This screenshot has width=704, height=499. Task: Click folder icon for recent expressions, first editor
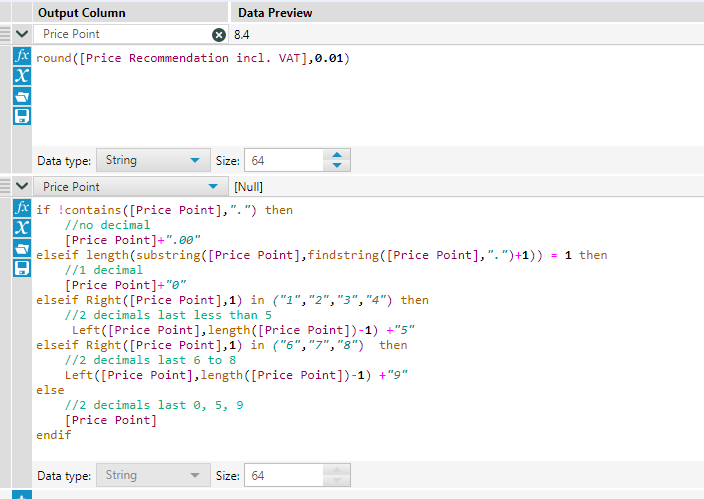[22, 96]
